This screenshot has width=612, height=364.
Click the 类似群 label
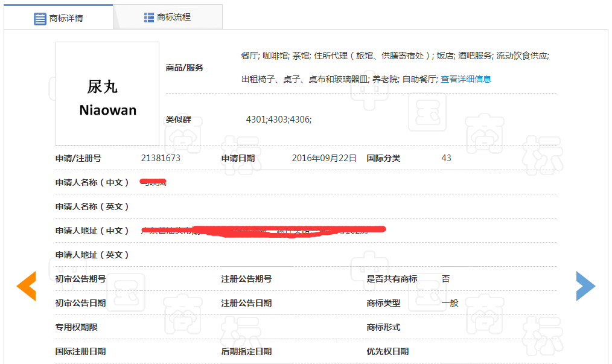pyautogui.click(x=178, y=120)
